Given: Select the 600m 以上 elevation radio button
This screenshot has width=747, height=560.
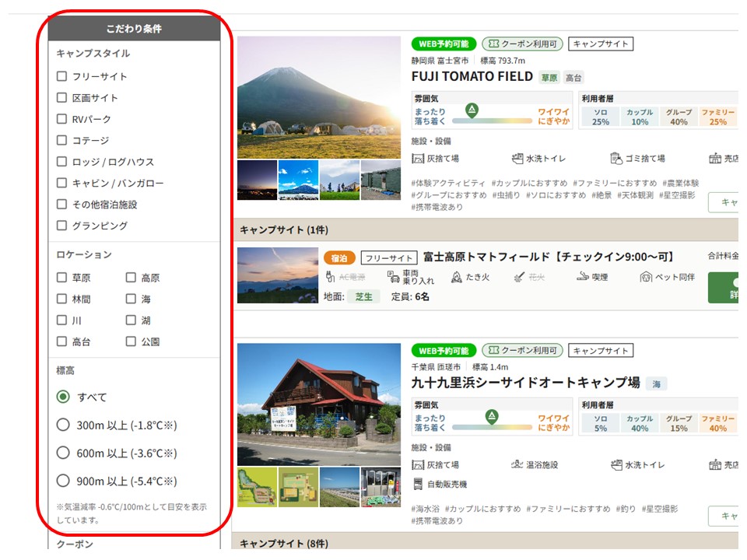Looking at the screenshot, I should (x=64, y=453).
